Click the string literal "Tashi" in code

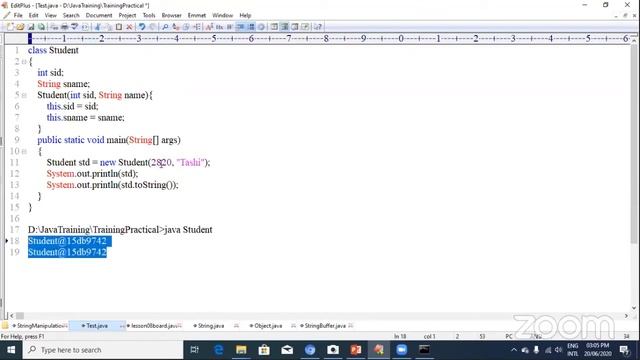pos(190,162)
